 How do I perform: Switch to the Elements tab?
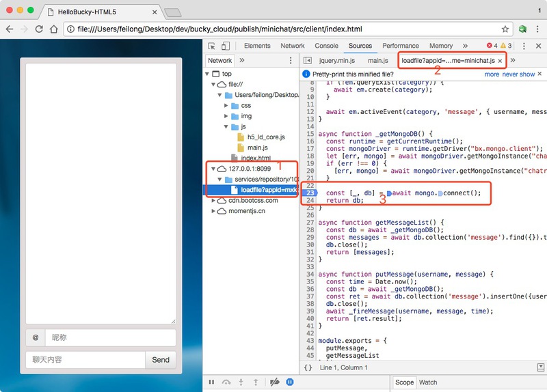pos(257,46)
